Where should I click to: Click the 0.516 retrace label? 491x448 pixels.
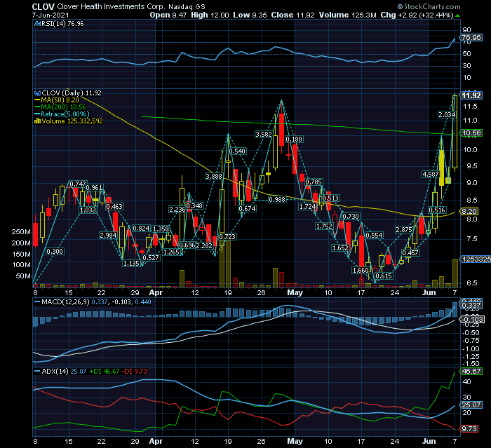437,210
